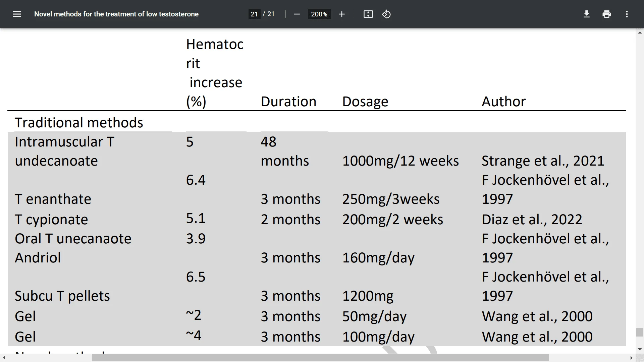Click the '5.1' hematocrit value
The width and height of the screenshot is (644, 362).
point(196,218)
